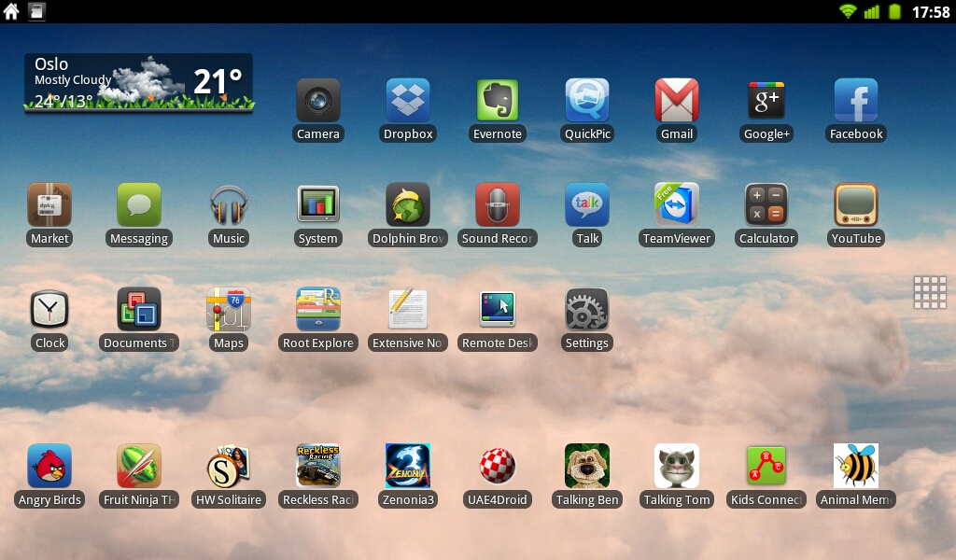Tap the home icon in status bar
Screen dimensions: 956x560
11,11
